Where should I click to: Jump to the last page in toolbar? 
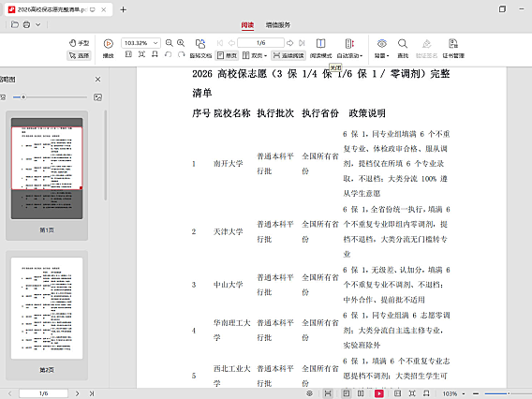pyautogui.click(x=302, y=43)
